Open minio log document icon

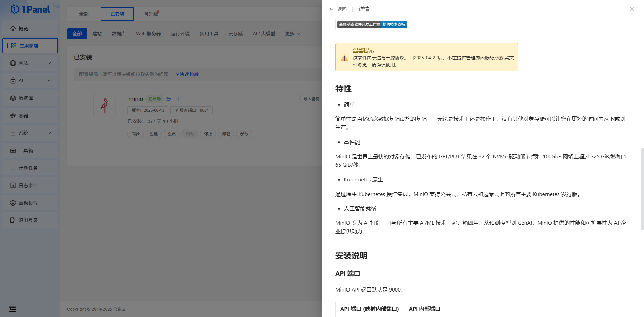click(177, 99)
